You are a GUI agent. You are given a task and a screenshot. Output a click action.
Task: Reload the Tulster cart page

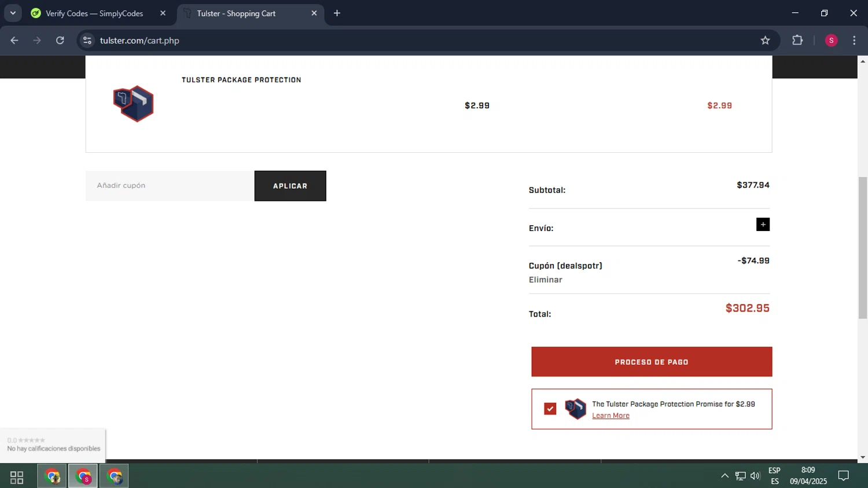click(60, 41)
